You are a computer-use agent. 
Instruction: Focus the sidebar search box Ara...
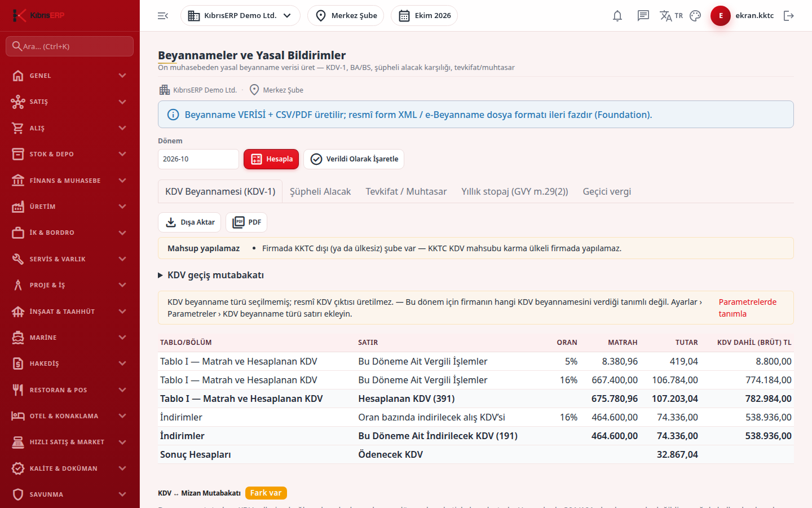tap(70, 46)
